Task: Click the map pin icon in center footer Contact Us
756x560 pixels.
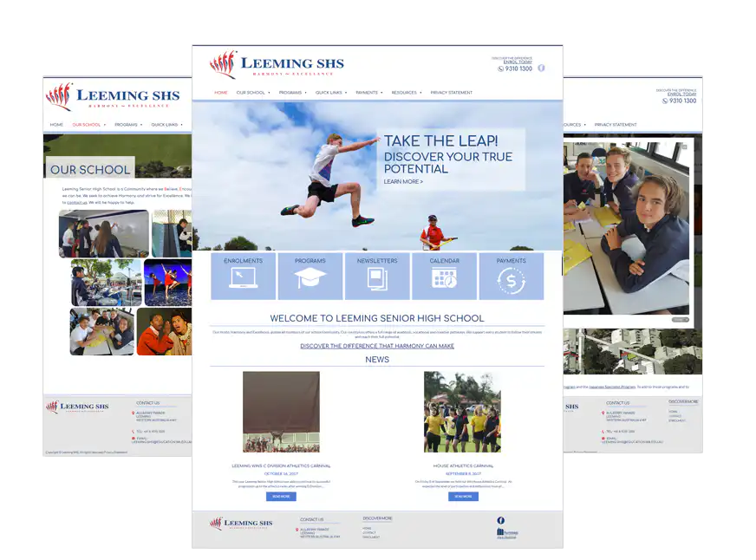Action: pyautogui.click(x=297, y=530)
